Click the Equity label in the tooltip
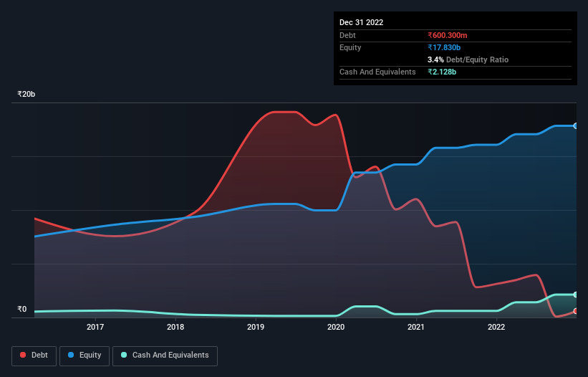Viewport: 588px width, 377px height. [350, 47]
